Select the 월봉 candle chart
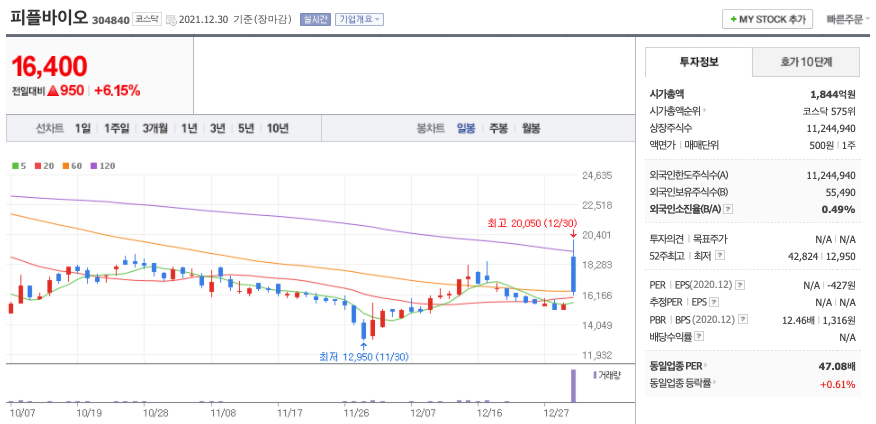This screenshot has width=876, height=424. coord(531,128)
